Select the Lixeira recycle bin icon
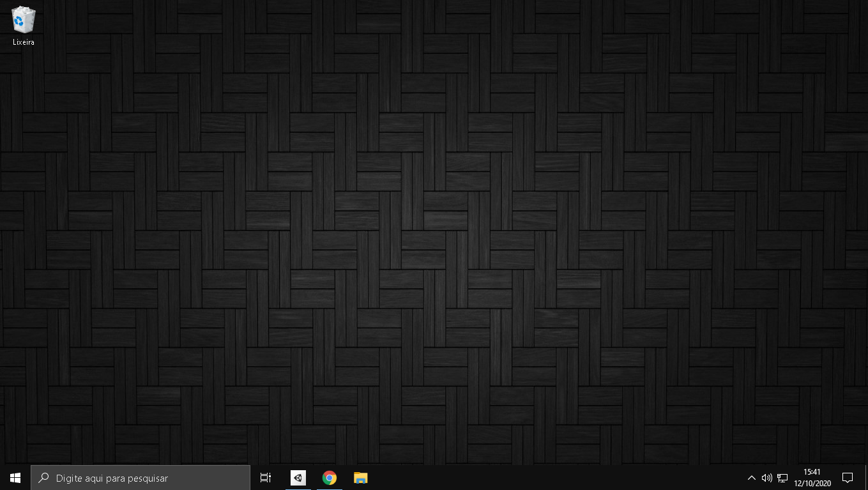This screenshot has width=868, height=490. pyautogui.click(x=24, y=20)
